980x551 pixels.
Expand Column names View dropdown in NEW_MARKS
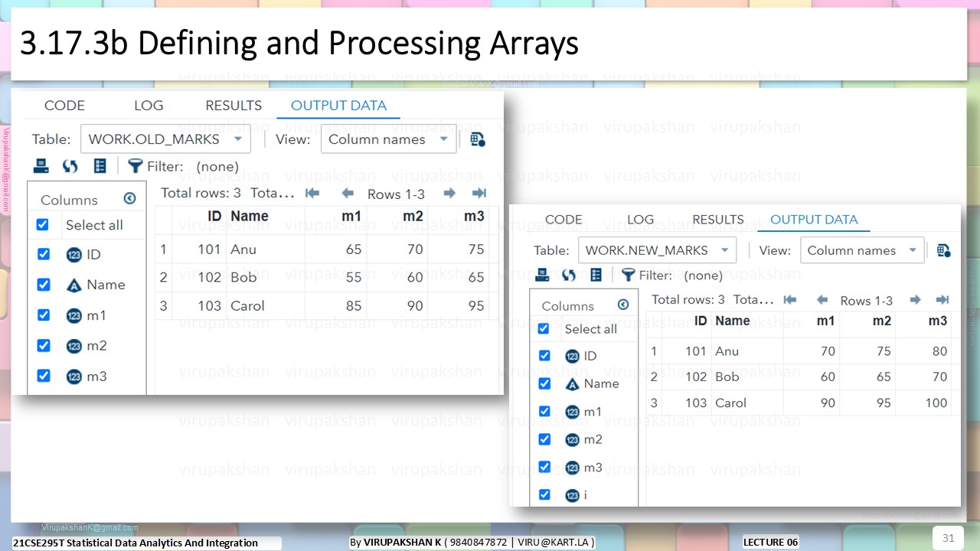(862, 250)
